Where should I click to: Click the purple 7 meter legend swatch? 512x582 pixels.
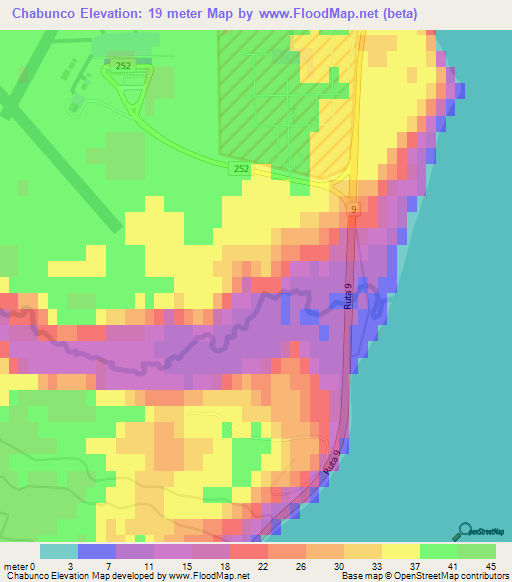(x=135, y=552)
